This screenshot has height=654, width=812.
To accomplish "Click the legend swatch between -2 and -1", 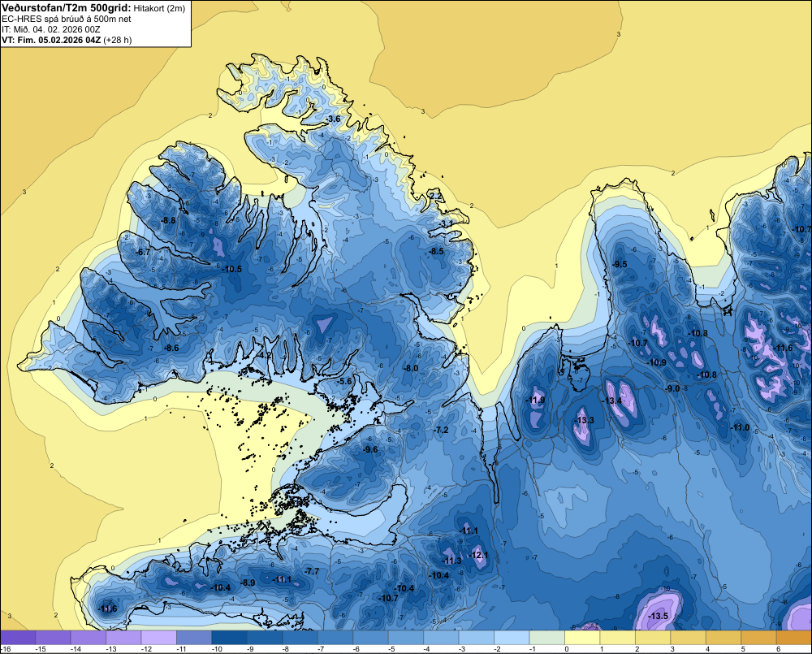I will 512,638.
